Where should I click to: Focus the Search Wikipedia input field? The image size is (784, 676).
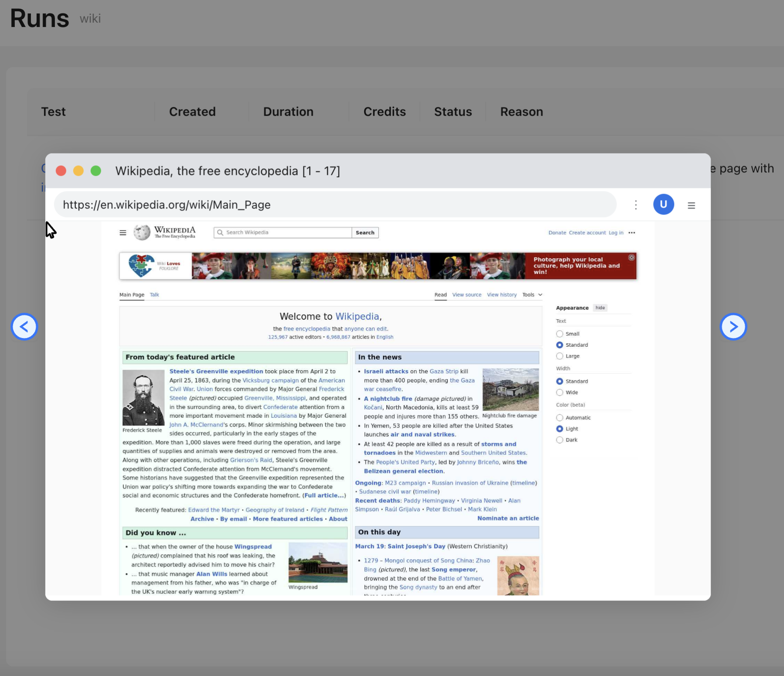pyautogui.click(x=283, y=232)
